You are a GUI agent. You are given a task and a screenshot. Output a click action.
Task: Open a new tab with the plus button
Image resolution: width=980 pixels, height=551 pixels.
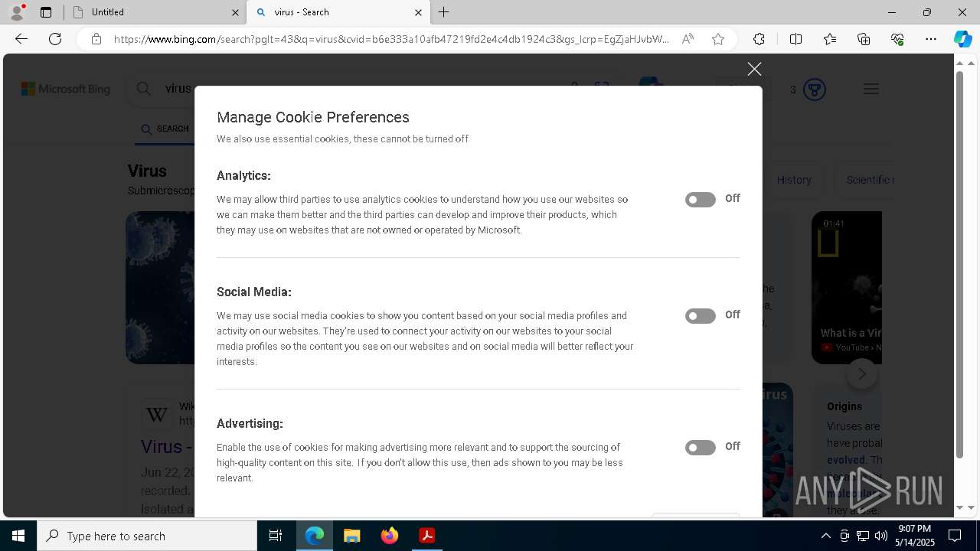pyautogui.click(x=444, y=12)
